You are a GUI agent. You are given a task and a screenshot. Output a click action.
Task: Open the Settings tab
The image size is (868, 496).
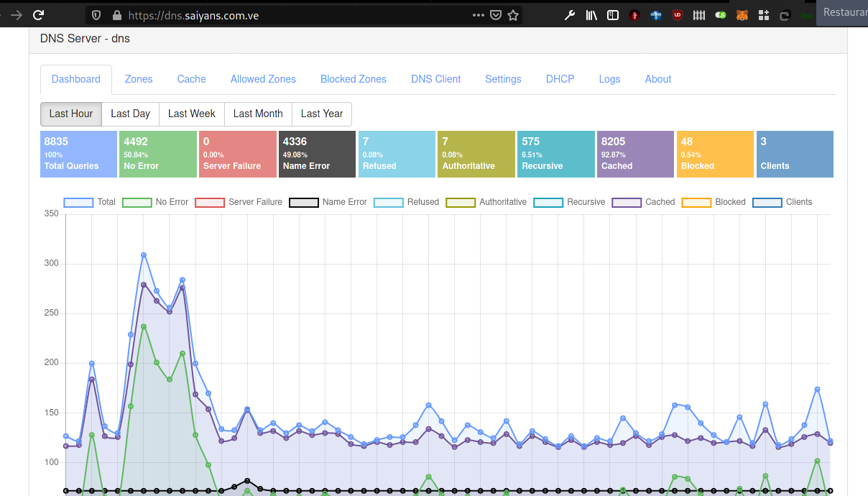[503, 79]
